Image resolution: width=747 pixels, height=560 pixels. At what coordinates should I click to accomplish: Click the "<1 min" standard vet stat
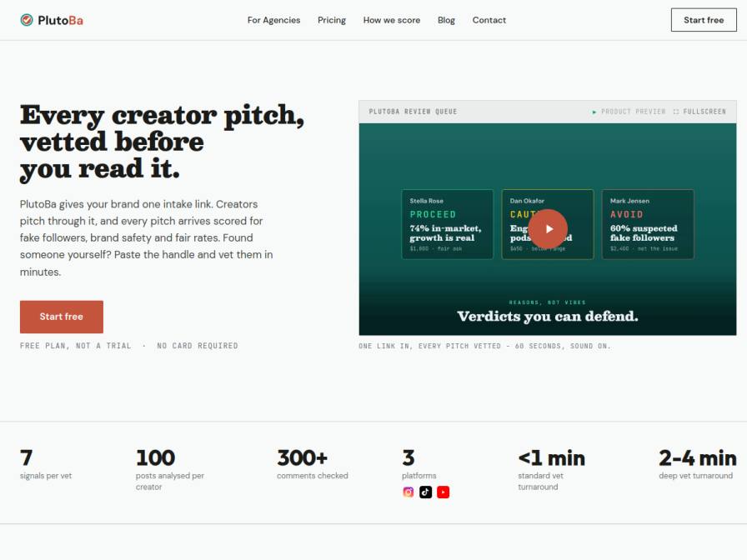(552, 458)
